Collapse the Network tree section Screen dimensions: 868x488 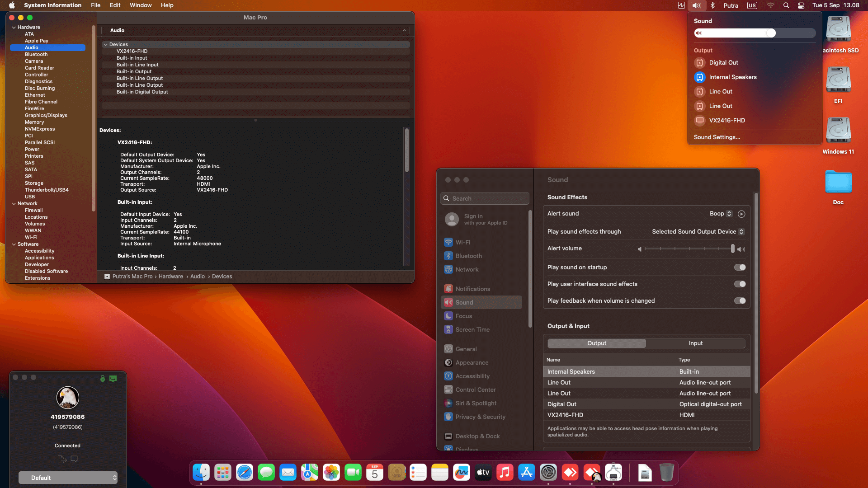click(x=14, y=204)
